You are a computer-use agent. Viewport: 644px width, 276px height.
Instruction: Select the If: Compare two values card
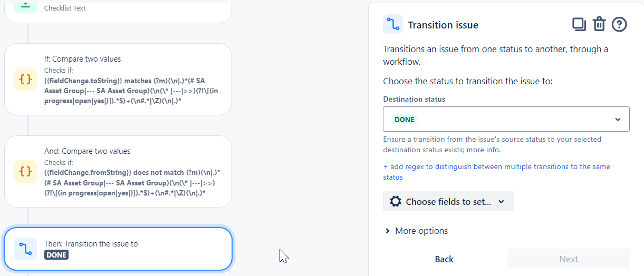118,79
